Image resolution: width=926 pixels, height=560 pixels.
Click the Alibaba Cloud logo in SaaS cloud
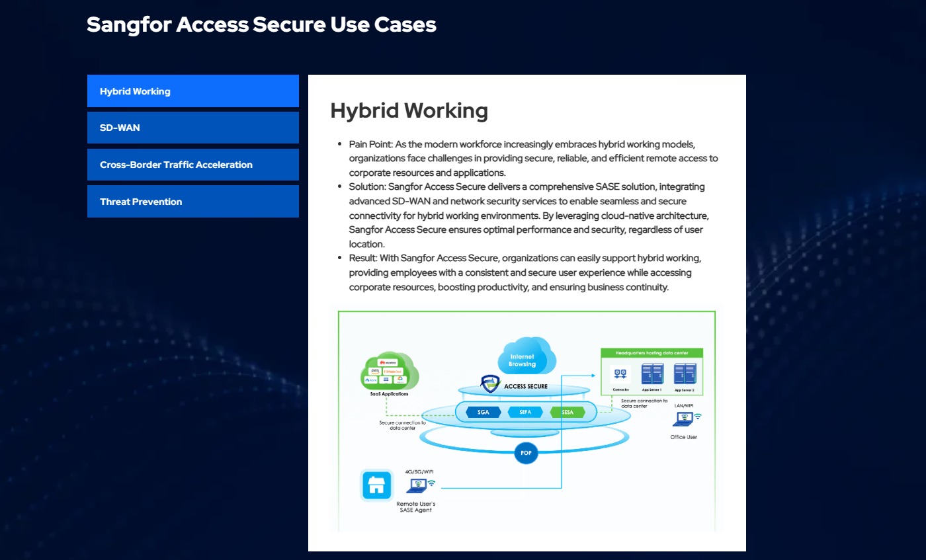pyautogui.click(x=393, y=372)
